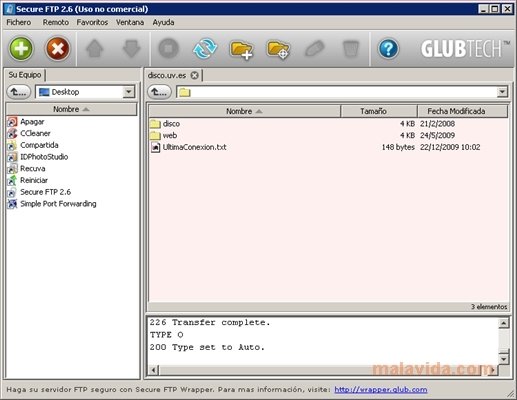This screenshot has height=400, width=517.
Task: Click the 24/5/2009 date cell
Action: pyautogui.click(x=437, y=136)
